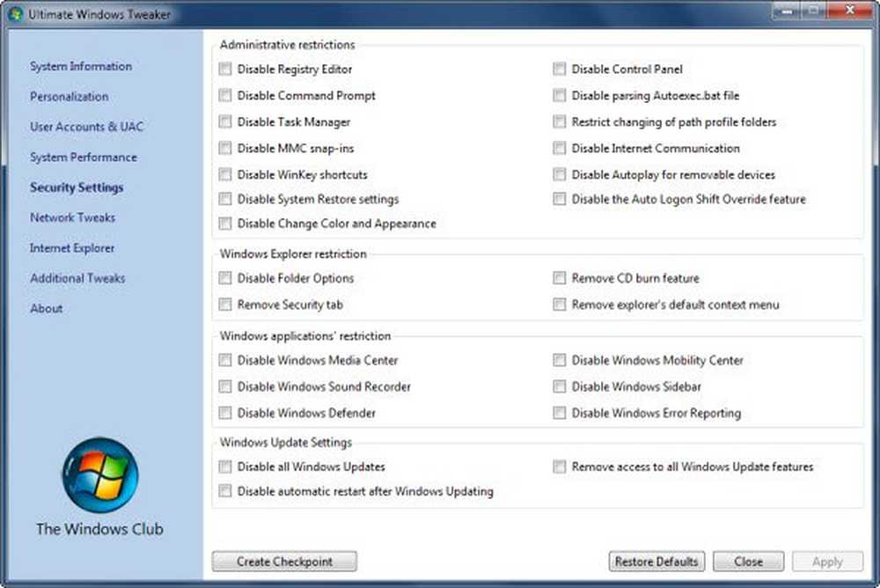The height and width of the screenshot is (588, 880).
Task: Check Disable Windows Sidebar
Action: click(x=560, y=386)
